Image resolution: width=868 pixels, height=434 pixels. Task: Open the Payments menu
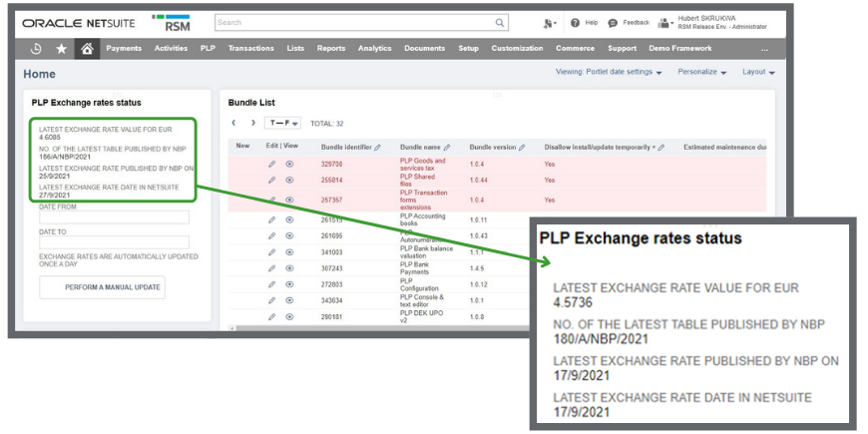pyautogui.click(x=124, y=49)
